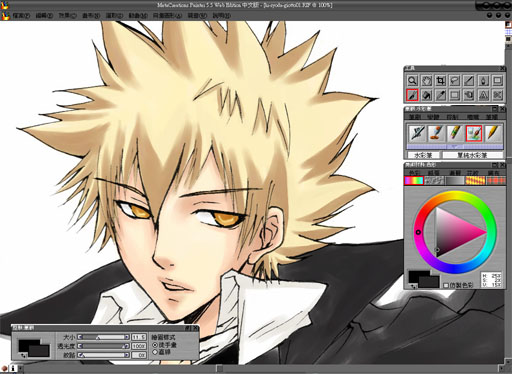Screen dimensions: 512x374
Task: Click the rainbow color icon in art materials
Action: point(414,181)
